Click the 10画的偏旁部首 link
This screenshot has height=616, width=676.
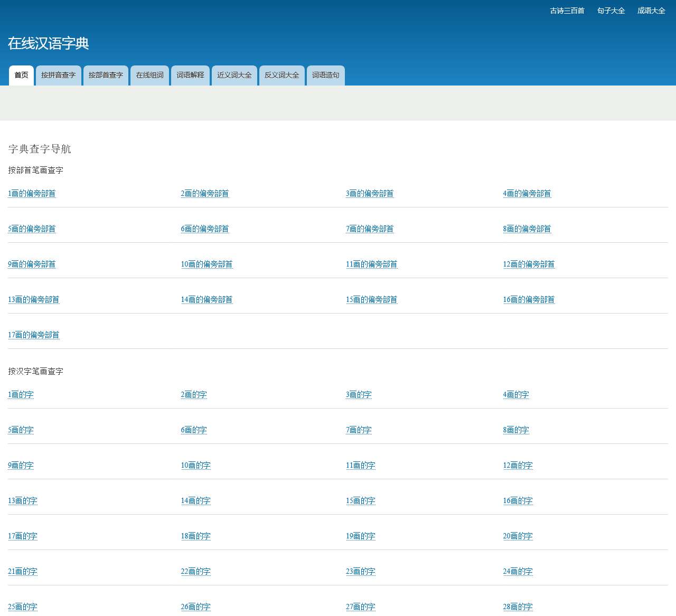click(206, 264)
